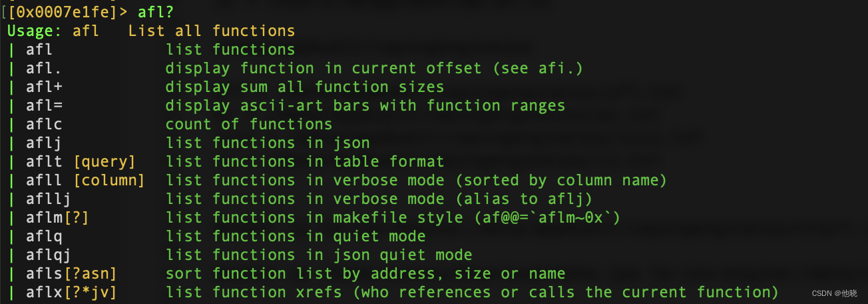
Task: Click the 'afl.' command entry
Action: click(x=44, y=68)
